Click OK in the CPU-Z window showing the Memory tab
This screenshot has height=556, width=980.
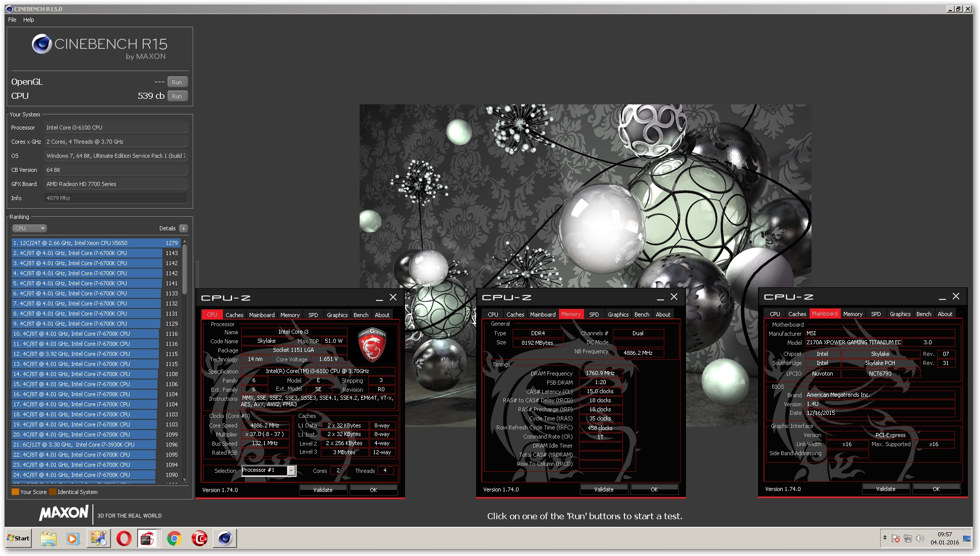coord(655,489)
